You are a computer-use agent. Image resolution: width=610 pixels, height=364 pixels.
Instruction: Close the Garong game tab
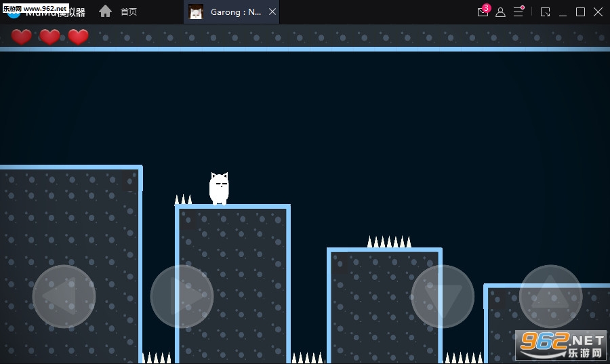(272, 12)
